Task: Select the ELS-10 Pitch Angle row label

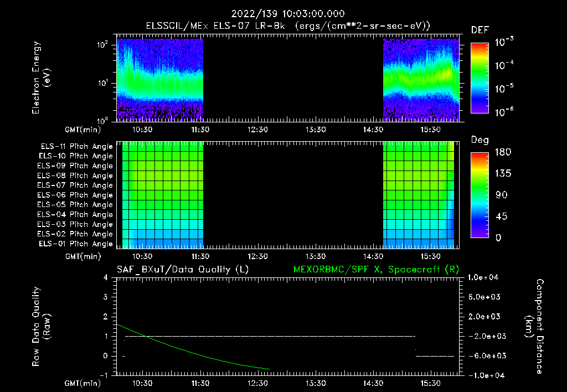Action: click(76, 156)
